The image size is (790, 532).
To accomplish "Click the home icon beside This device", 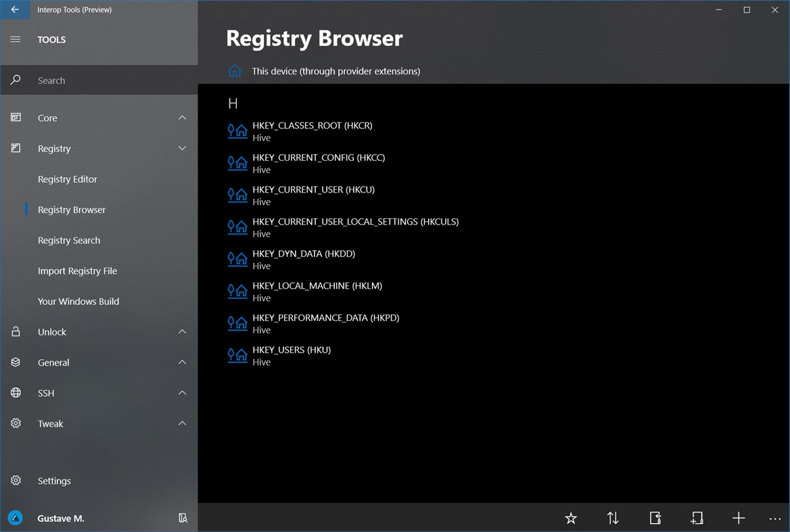I will (234, 71).
